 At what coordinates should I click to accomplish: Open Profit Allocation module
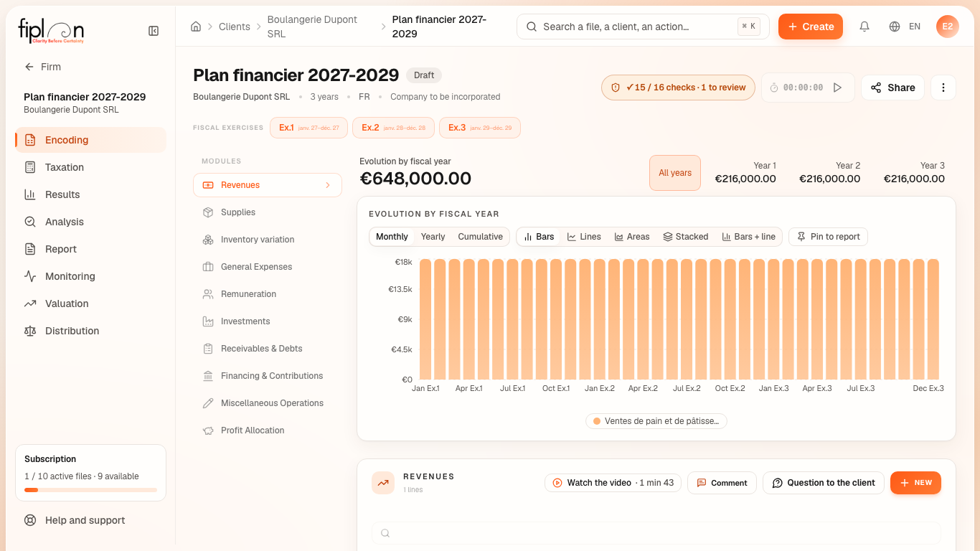click(268, 430)
